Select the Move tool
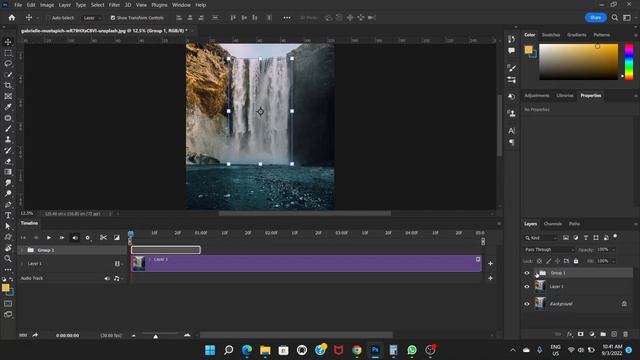The height and width of the screenshot is (360, 640). [x=8, y=42]
